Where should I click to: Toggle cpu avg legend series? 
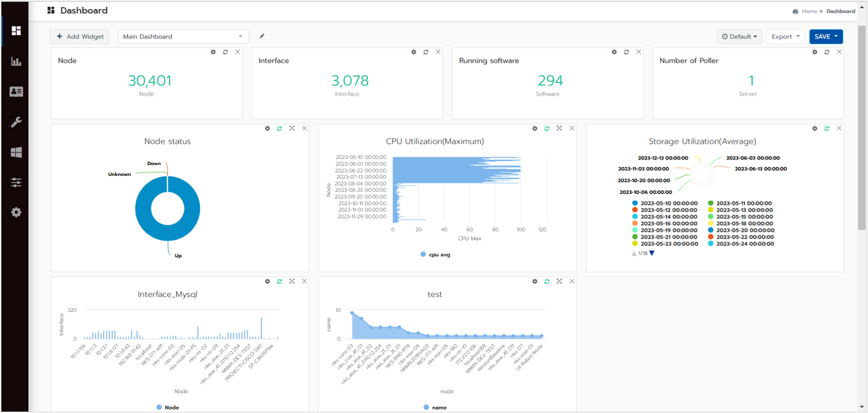(x=435, y=254)
